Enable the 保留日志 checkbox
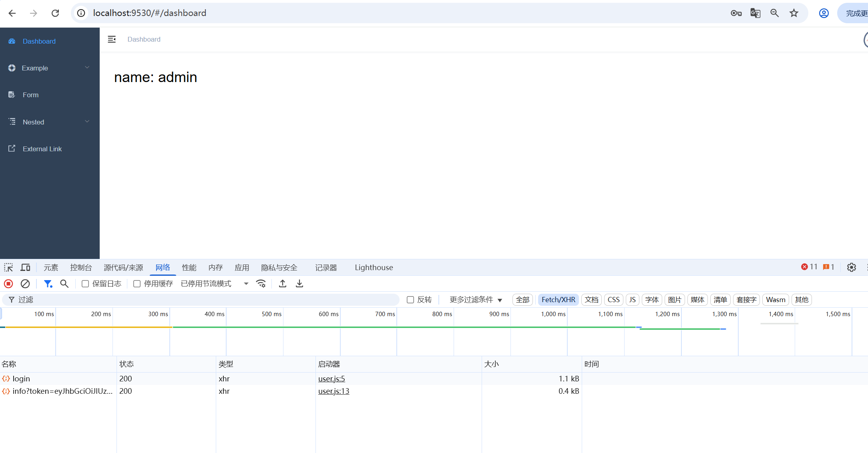This screenshot has height=453, width=868. pos(85,284)
